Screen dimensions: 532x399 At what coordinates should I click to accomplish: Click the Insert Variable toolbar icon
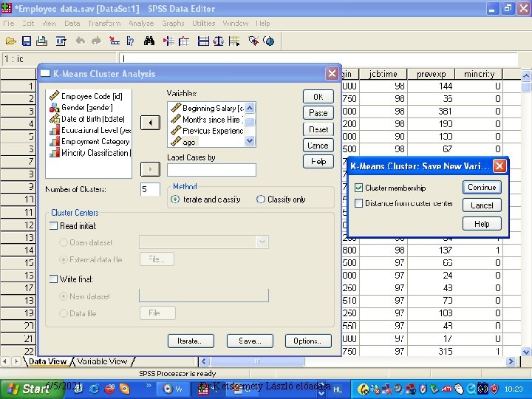pos(184,41)
